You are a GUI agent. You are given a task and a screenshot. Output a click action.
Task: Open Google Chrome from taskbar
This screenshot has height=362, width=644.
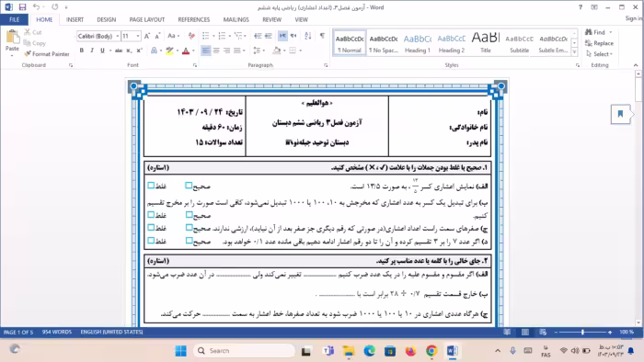point(431,351)
